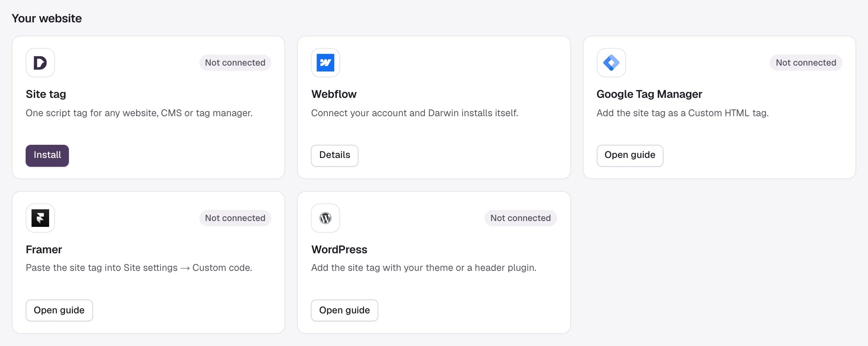This screenshot has height=346, width=868.
Task: Click WordPress's Not connected badge
Action: 521,218
